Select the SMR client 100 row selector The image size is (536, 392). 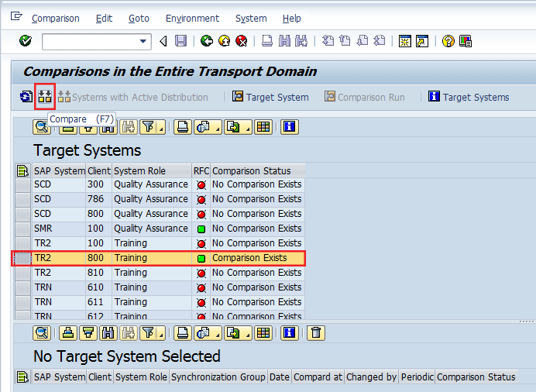point(22,229)
